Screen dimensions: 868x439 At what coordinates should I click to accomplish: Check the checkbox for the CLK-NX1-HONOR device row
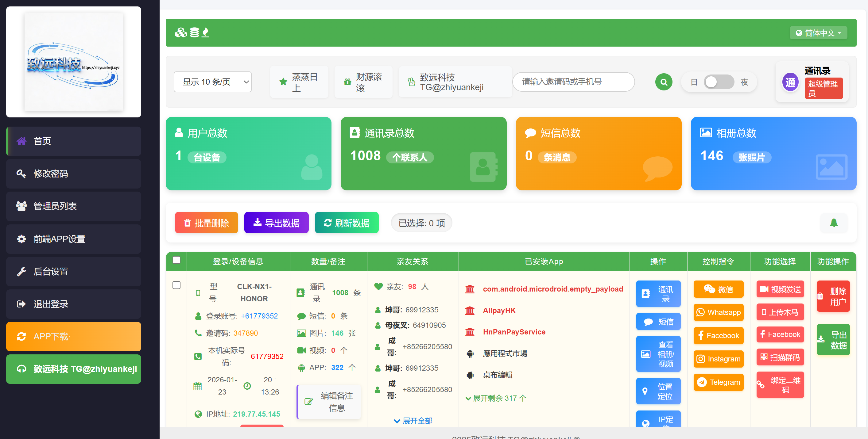pyautogui.click(x=176, y=285)
